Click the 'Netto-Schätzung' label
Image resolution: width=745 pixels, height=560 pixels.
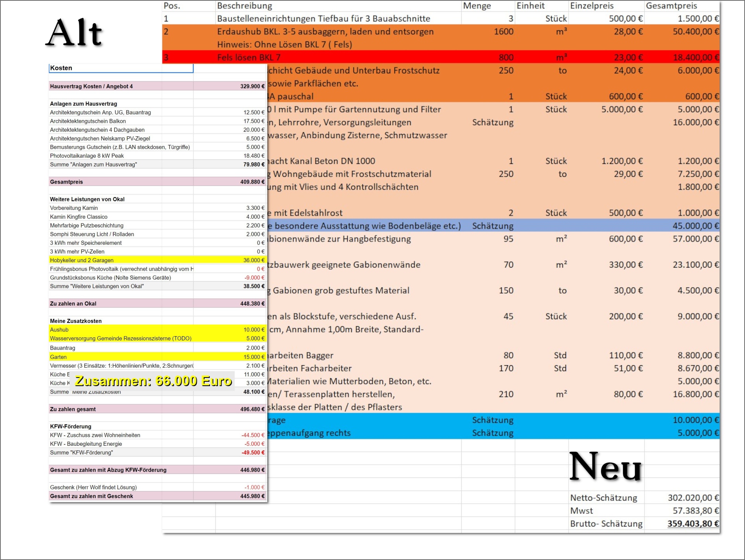point(603,498)
